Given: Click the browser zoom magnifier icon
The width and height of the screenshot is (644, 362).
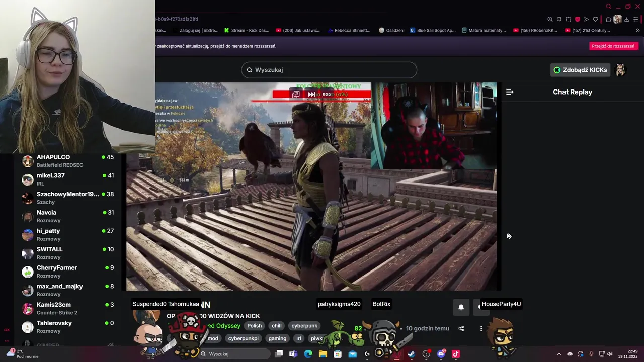Looking at the screenshot, I should pyautogui.click(x=550, y=19).
